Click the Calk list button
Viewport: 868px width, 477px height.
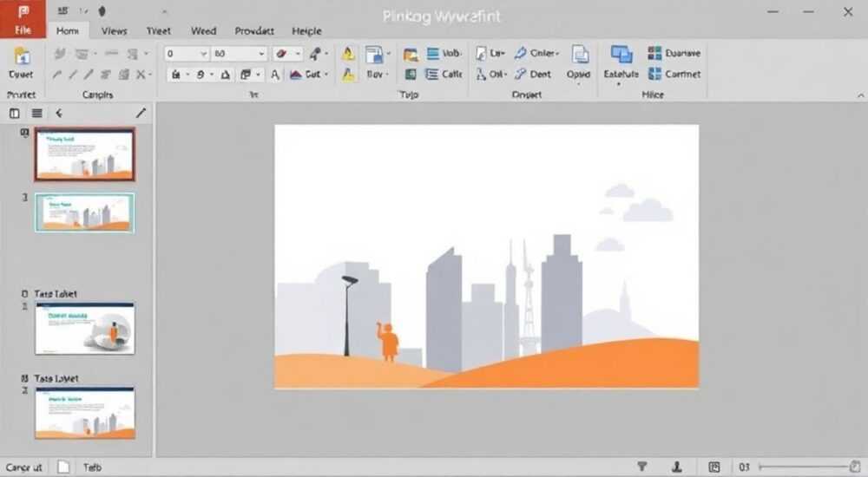[444, 74]
